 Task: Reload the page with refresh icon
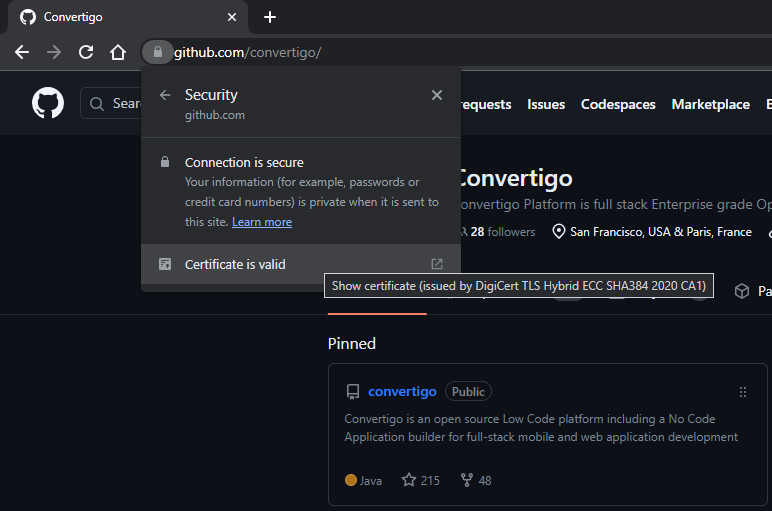pyautogui.click(x=86, y=52)
